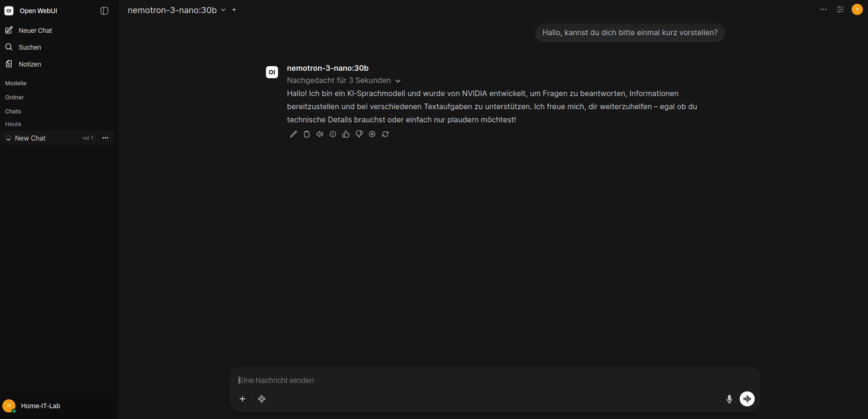Continue response with play icon

pos(372,134)
